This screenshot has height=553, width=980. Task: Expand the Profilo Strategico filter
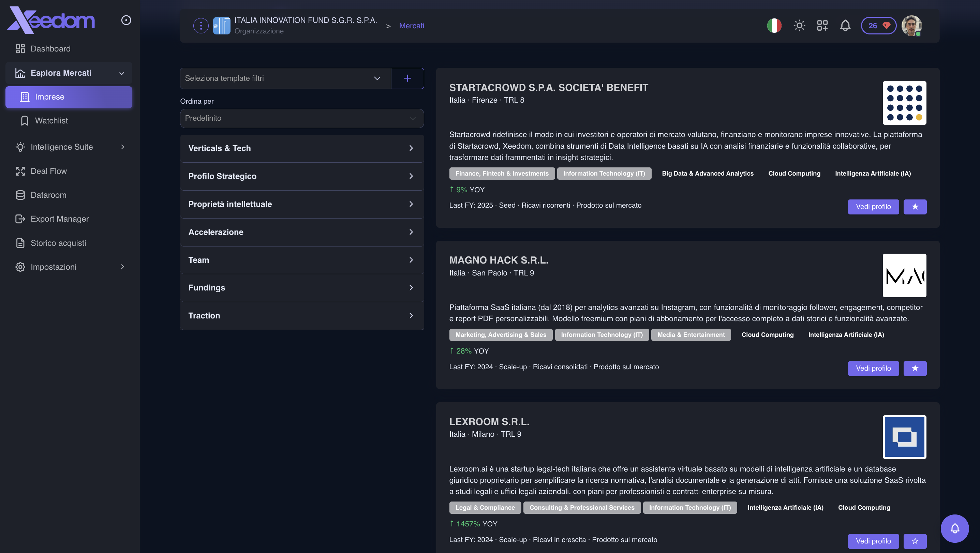point(302,176)
